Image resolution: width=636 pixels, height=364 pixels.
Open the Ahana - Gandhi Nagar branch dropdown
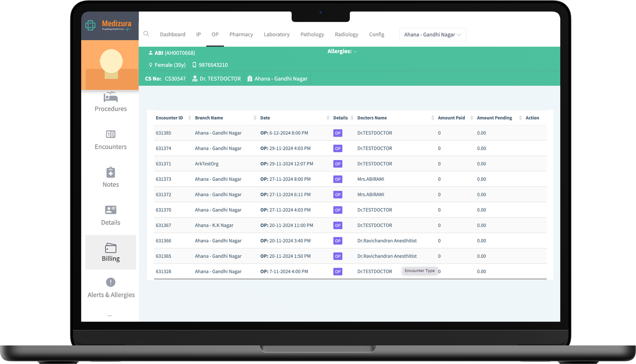(x=432, y=35)
